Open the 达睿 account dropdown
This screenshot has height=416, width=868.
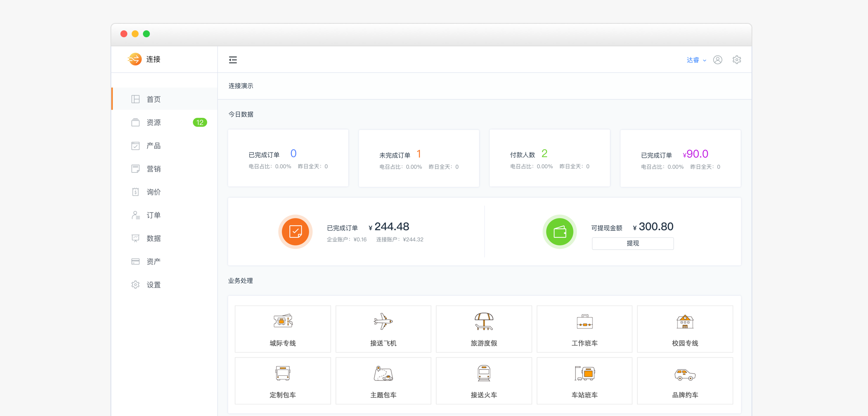point(696,60)
